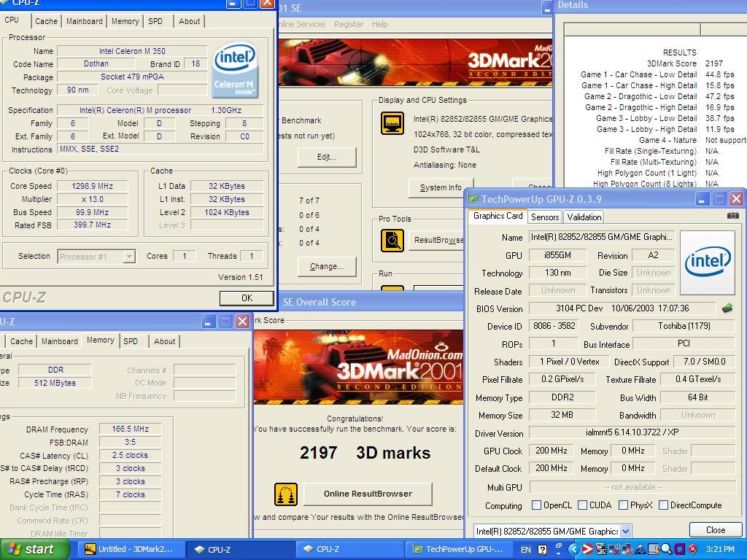Click the DRAM Frequency 166.5 MHz value
Screen dimensions: 747x560
tap(130, 429)
